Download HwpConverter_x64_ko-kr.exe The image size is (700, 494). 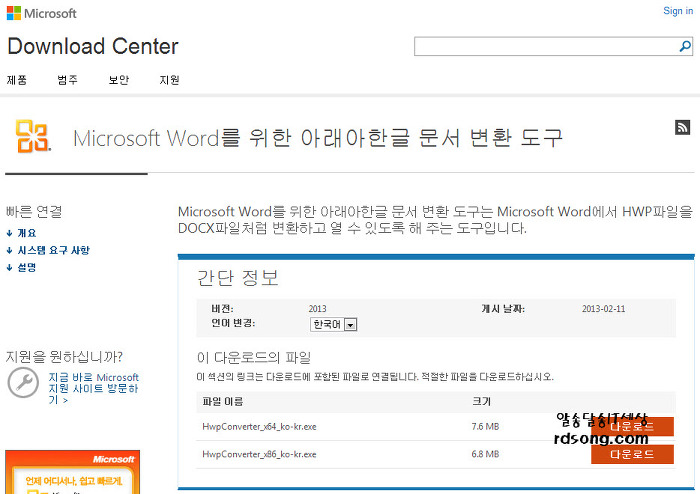click(x=631, y=427)
